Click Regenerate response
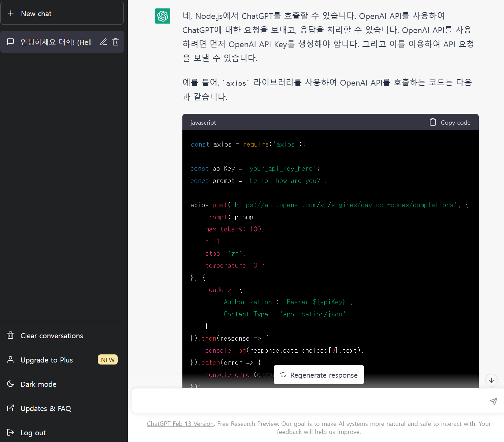Image resolution: width=504 pixels, height=442 pixels. pos(319,375)
